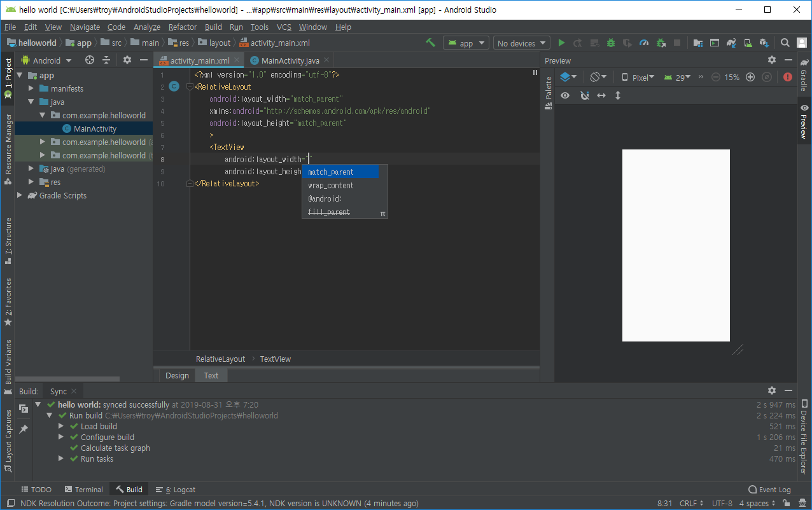The image size is (812, 510).
Task: Locate opened file in Project tree
Action: (90, 60)
